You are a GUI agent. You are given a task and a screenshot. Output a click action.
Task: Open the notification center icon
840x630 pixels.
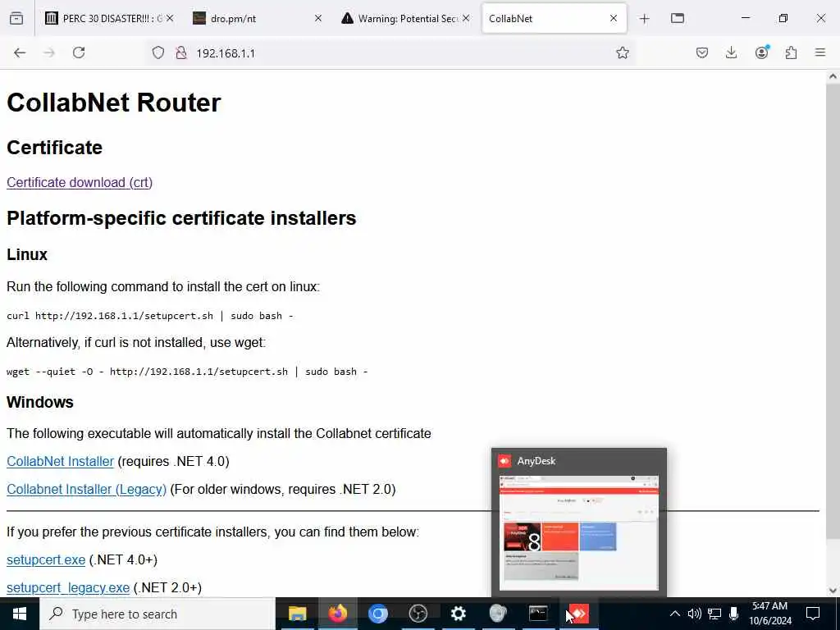(813, 614)
